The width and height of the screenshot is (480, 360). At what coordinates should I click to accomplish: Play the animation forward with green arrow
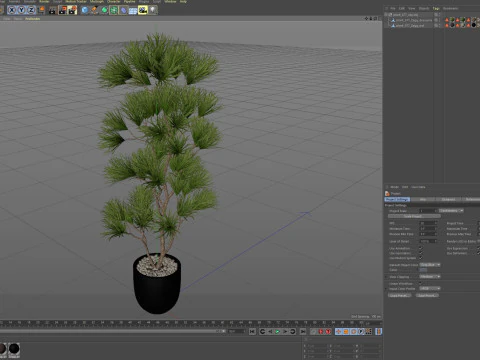277,331
